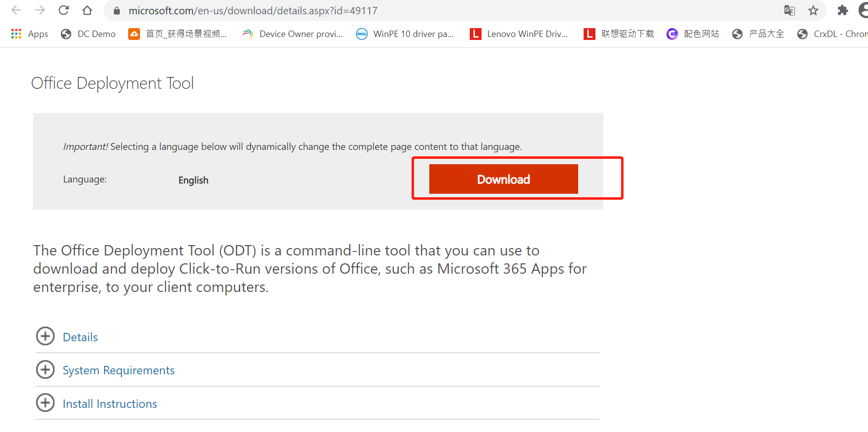Open the 首页_获得场景视频 bookmark
Viewport: 868px width, 432px height.
(178, 34)
